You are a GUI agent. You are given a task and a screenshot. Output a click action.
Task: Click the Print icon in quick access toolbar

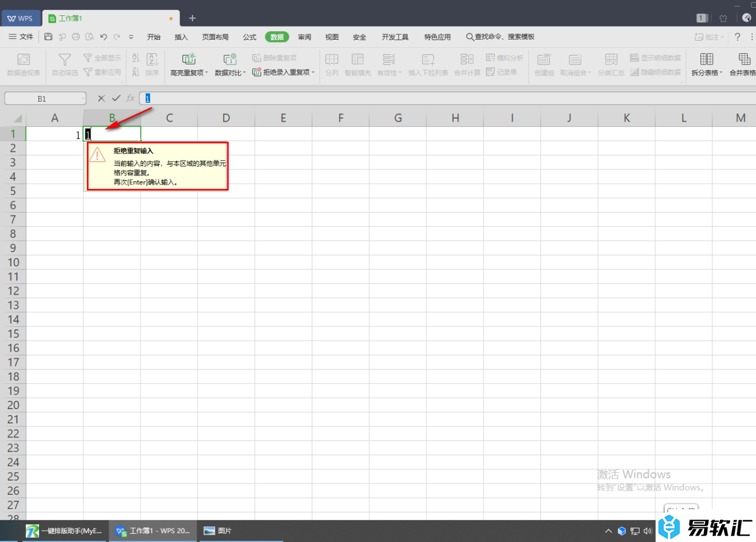pos(76,37)
